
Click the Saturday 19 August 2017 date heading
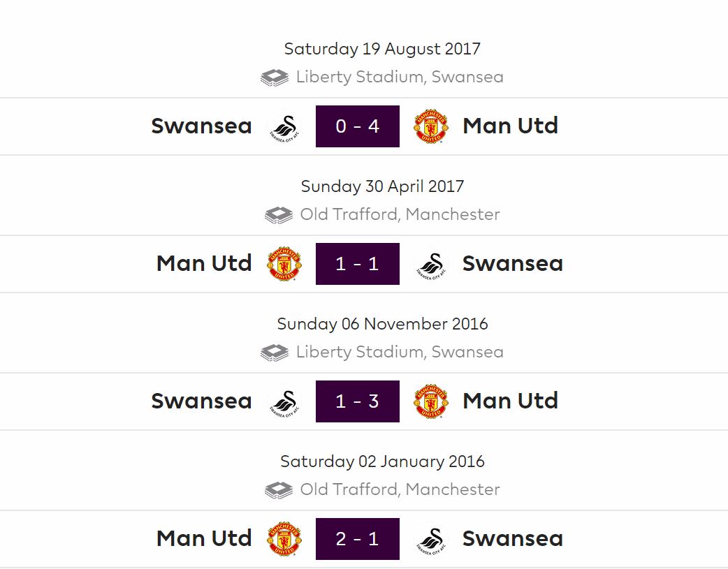(x=382, y=49)
